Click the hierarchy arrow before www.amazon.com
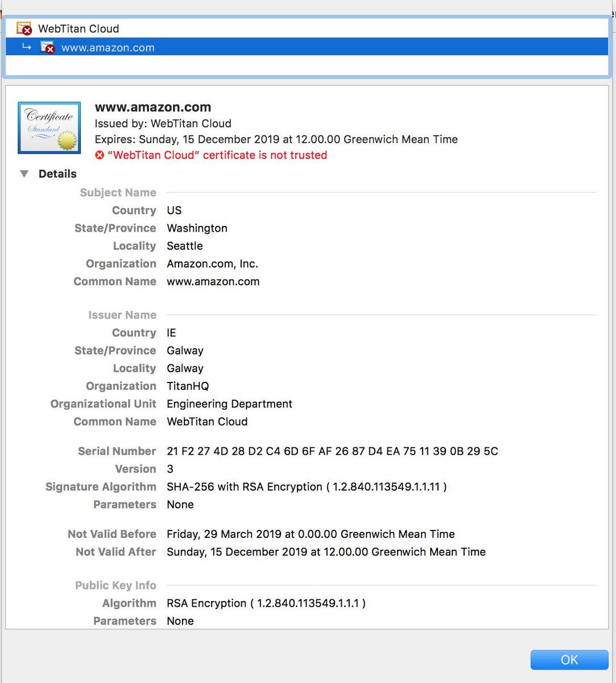Screen dimensions: 616x683 [x=27, y=47]
